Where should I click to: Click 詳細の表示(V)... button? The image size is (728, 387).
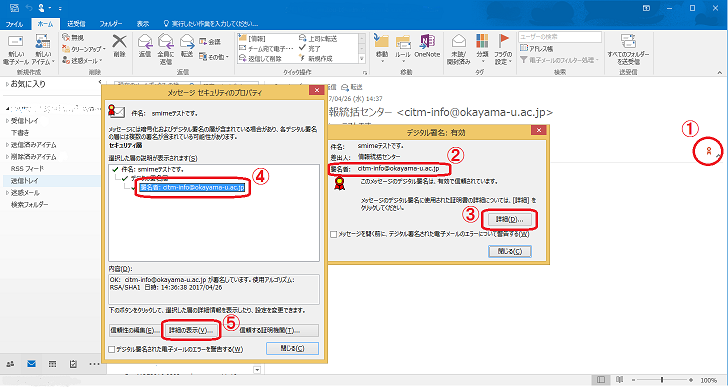[x=191, y=330]
